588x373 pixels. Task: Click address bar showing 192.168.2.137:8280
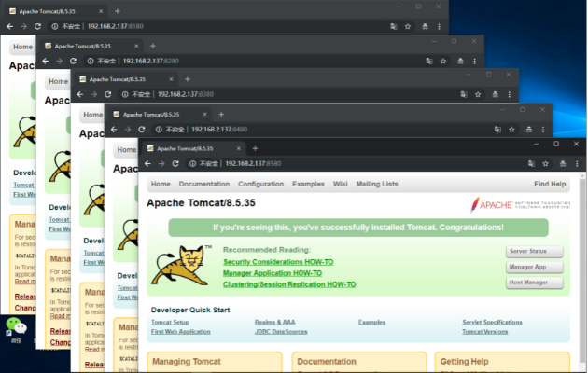[x=250, y=61]
